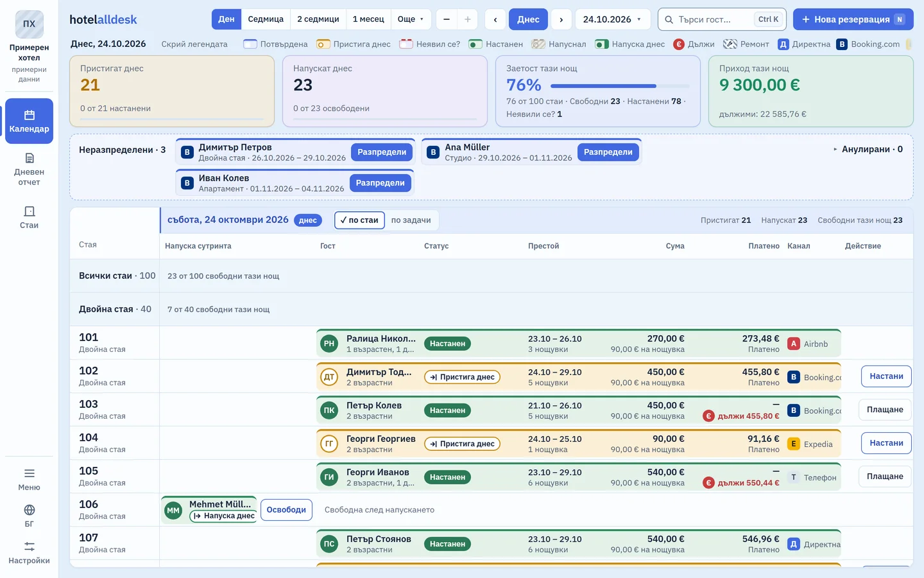The width and height of the screenshot is (924, 578).
Task: Collapse the Двойна стая · 40 group
Action: [x=115, y=309]
